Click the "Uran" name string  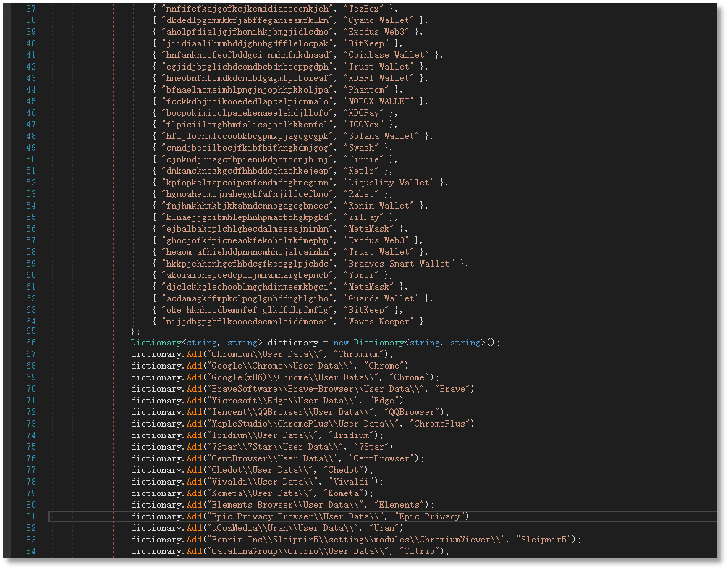pyautogui.click(x=384, y=528)
